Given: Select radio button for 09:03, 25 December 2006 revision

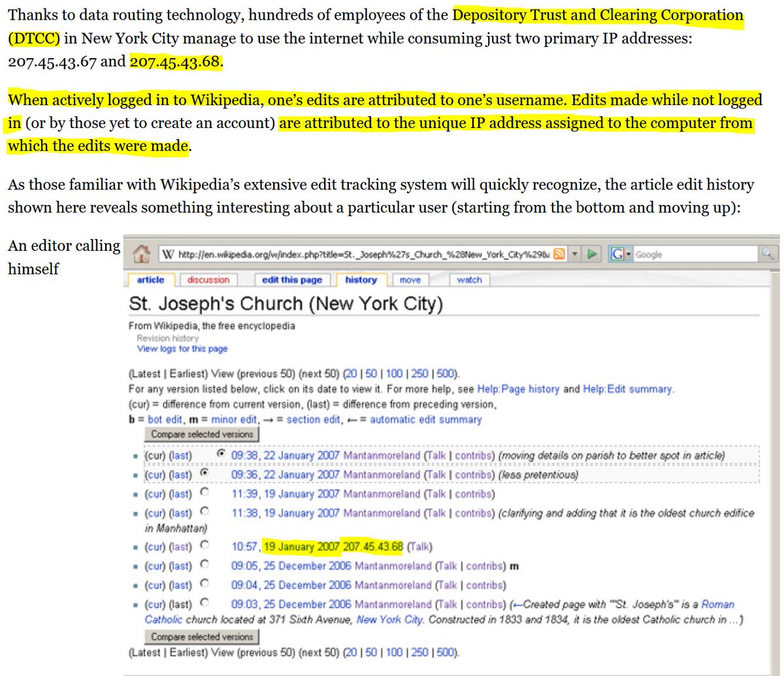Looking at the screenshot, I should click(x=204, y=602).
